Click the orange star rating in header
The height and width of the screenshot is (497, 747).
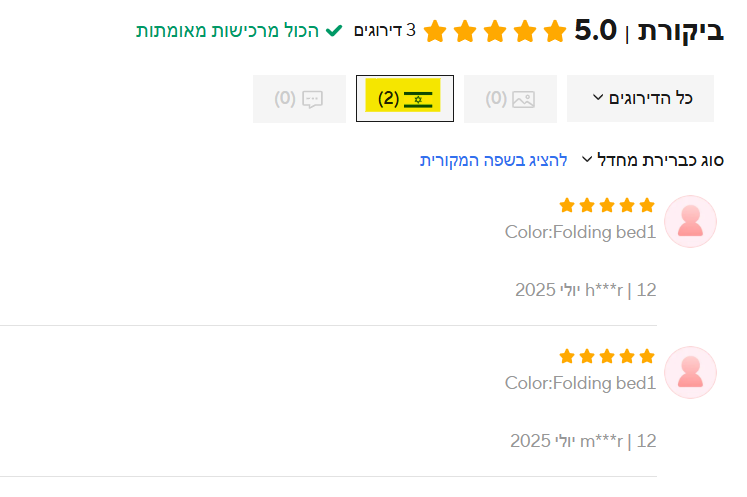(494, 31)
